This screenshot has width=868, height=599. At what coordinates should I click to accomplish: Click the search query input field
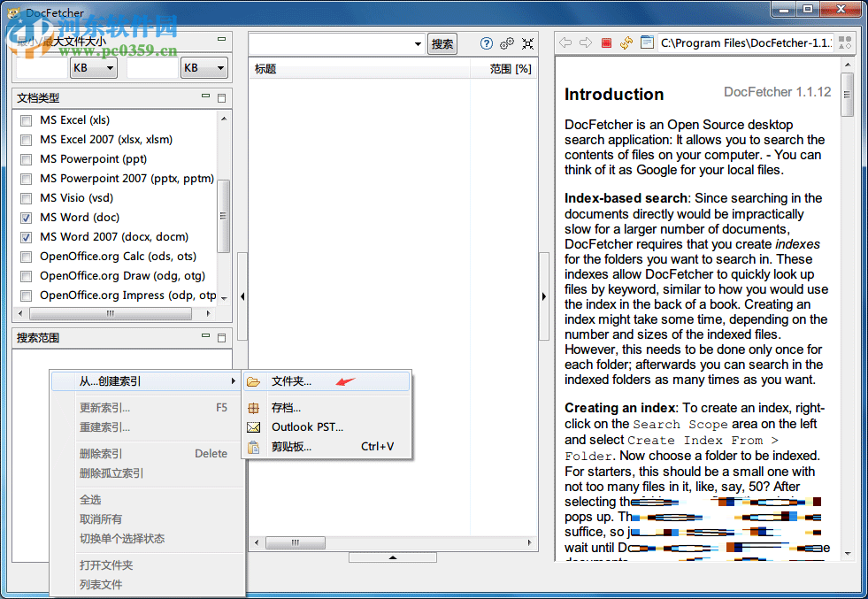click(x=332, y=43)
